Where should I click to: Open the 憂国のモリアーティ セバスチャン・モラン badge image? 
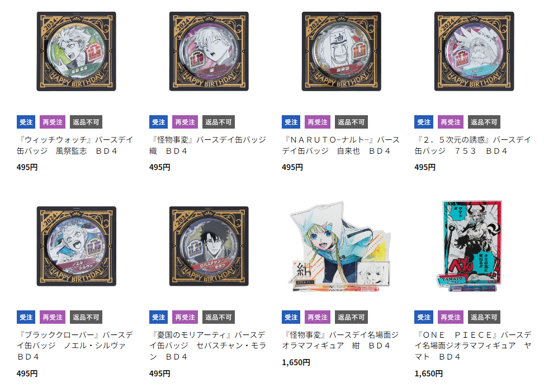[209, 246]
